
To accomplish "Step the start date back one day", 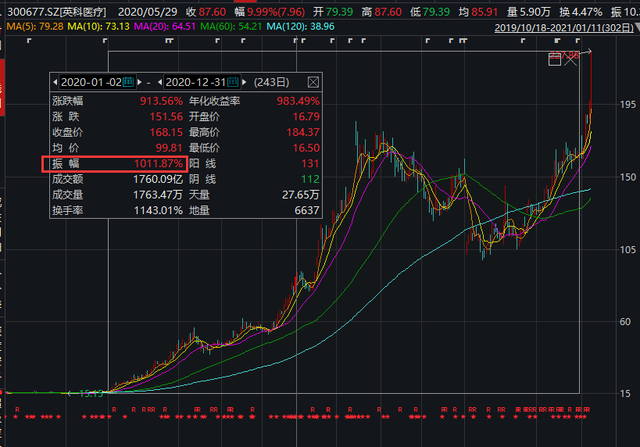I will pos(55,82).
